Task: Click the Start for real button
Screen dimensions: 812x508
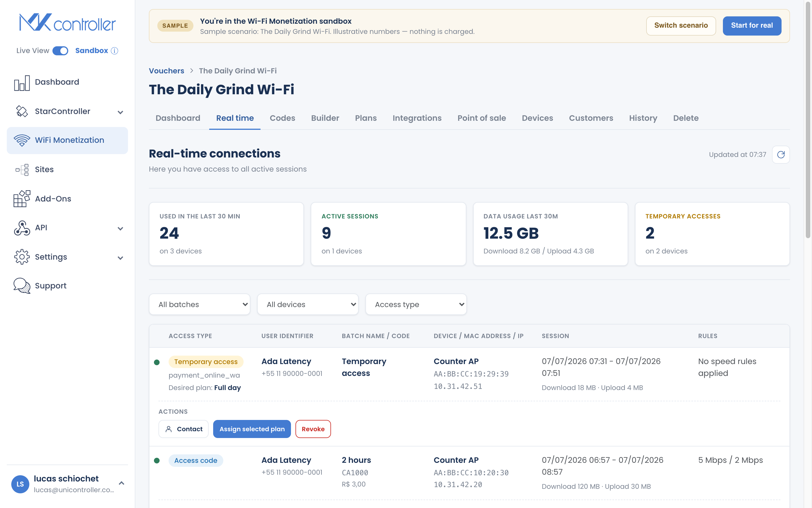Action: point(752,25)
